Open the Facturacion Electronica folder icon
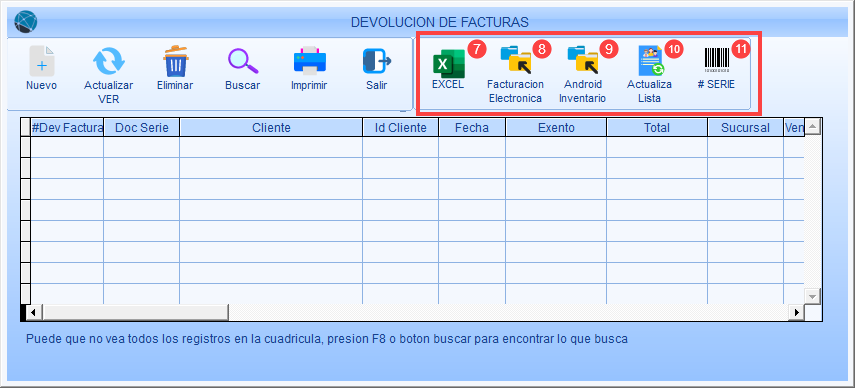 (515, 60)
